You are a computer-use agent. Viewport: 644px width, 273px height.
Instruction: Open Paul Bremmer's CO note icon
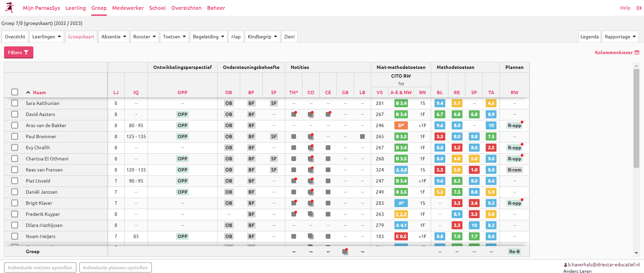[x=311, y=136]
